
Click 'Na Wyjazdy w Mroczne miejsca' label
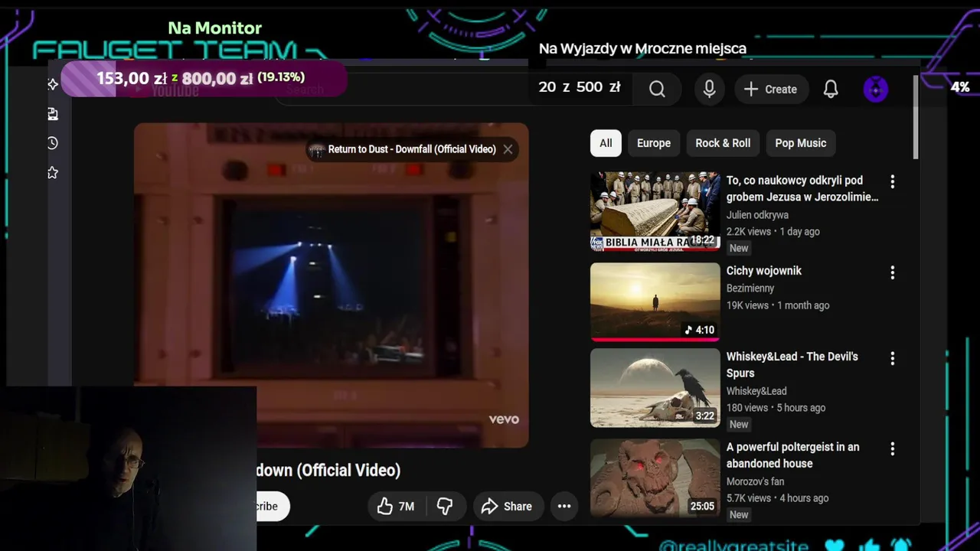642,48
